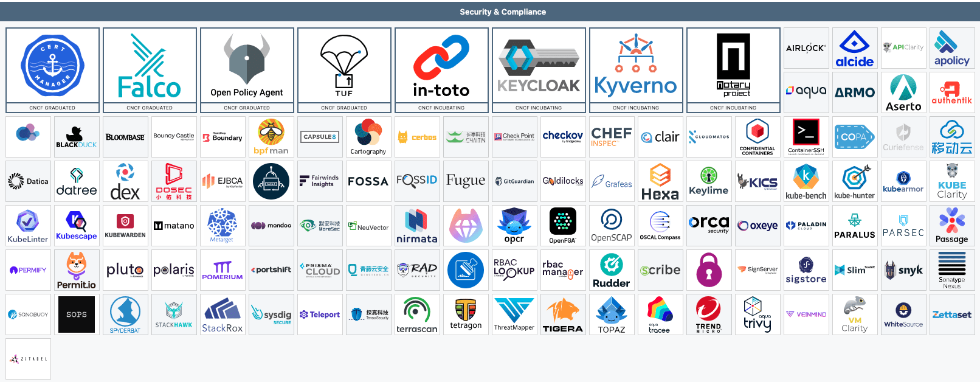Select the TIGERA logo tile

click(x=563, y=314)
